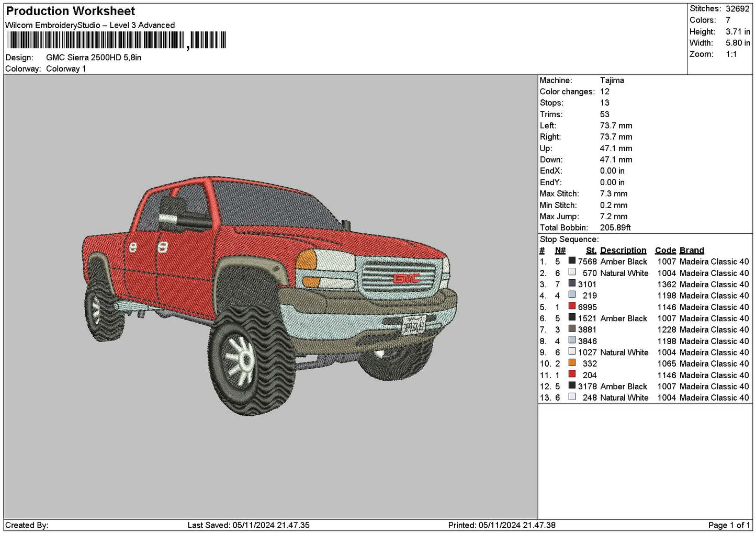This screenshot has width=756, height=534.
Task: Click the Zoom value "1:1"
Action: (731, 54)
